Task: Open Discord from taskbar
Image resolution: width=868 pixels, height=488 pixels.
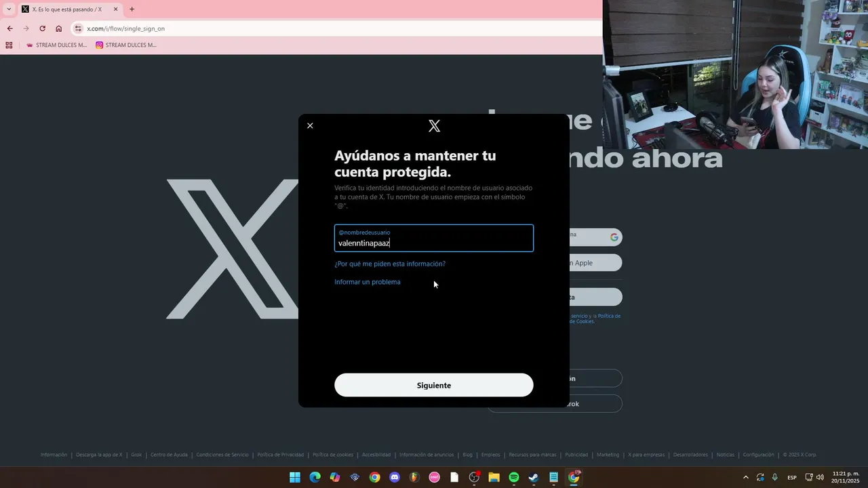Action: point(395,477)
